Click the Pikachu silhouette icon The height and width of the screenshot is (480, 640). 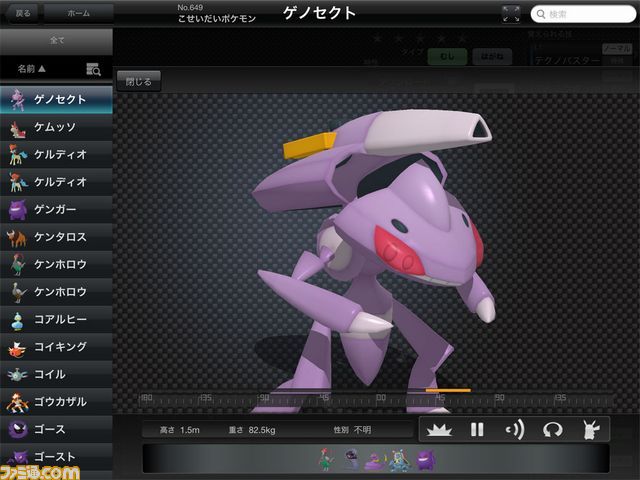point(589,430)
